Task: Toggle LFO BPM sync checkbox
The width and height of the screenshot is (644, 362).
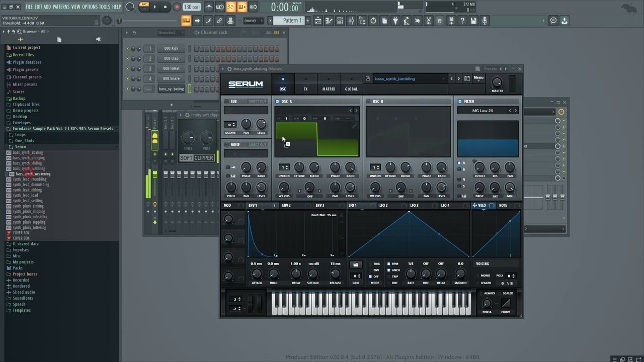Action: click(x=389, y=264)
